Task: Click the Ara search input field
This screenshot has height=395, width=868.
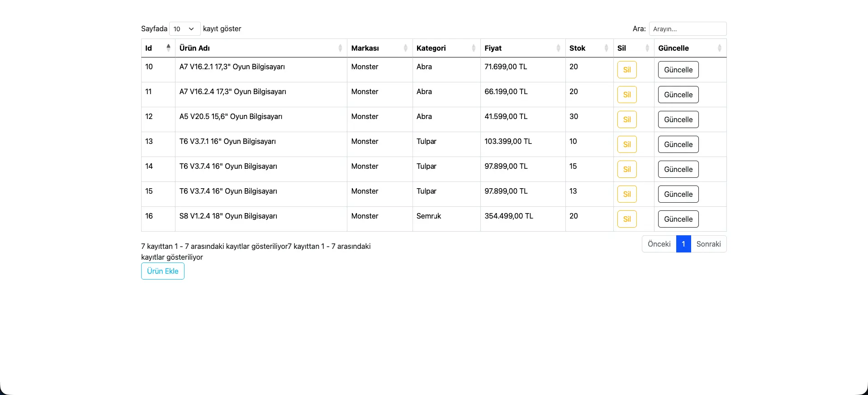Action: tap(688, 29)
